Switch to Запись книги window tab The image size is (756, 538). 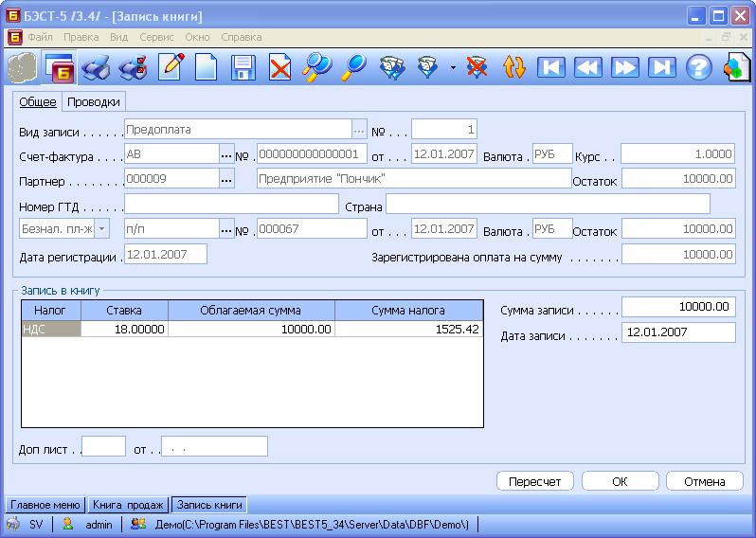point(209,505)
